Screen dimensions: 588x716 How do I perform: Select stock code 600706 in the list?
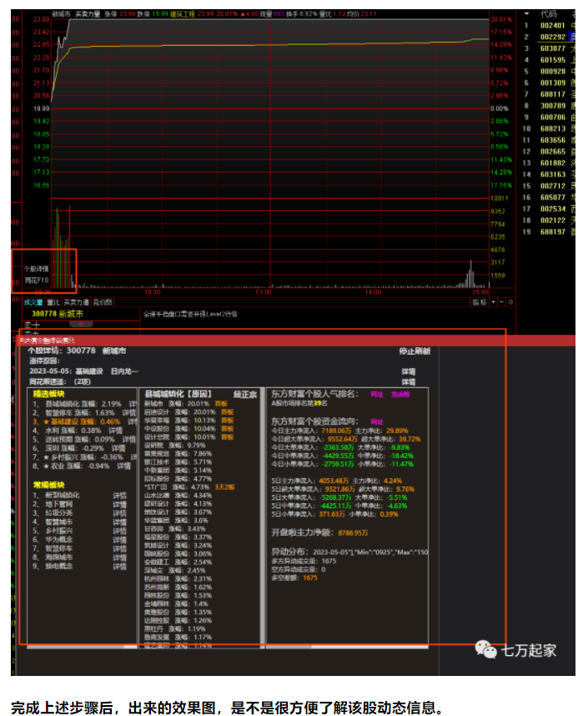(552, 117)
